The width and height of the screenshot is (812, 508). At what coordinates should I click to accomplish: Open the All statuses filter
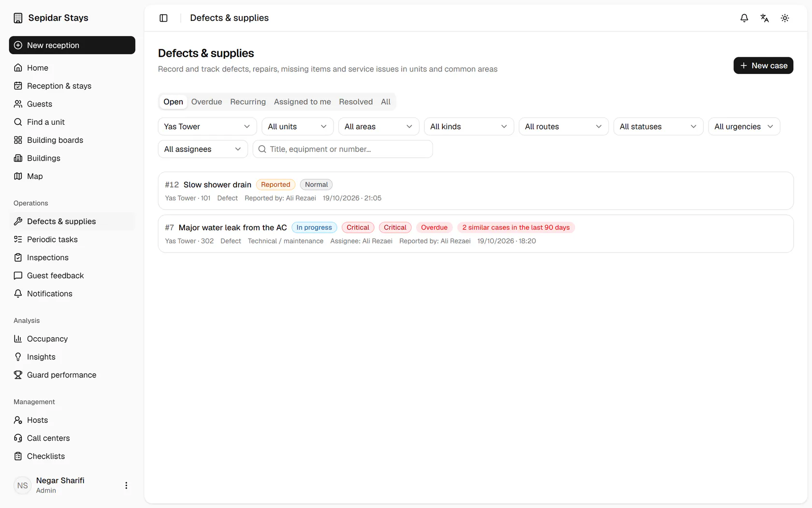tap(658, 126)
